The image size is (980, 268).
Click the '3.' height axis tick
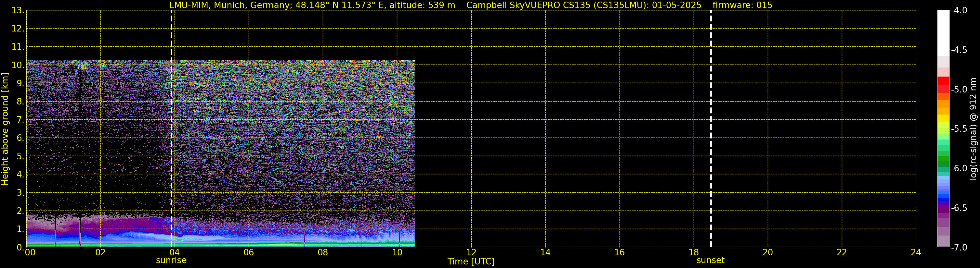(20, 192)
